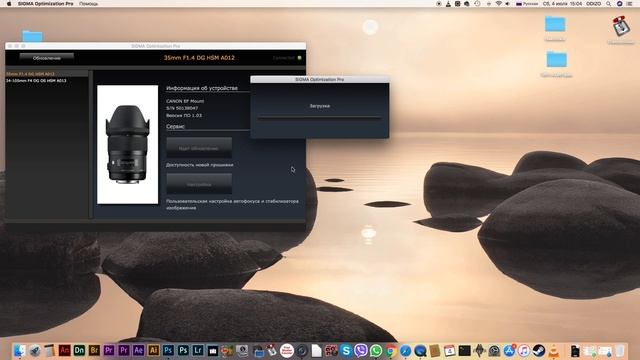640x360 pixels.
Task: Open SIGMA Optimization Pro application menu
Action: (45, 3)
